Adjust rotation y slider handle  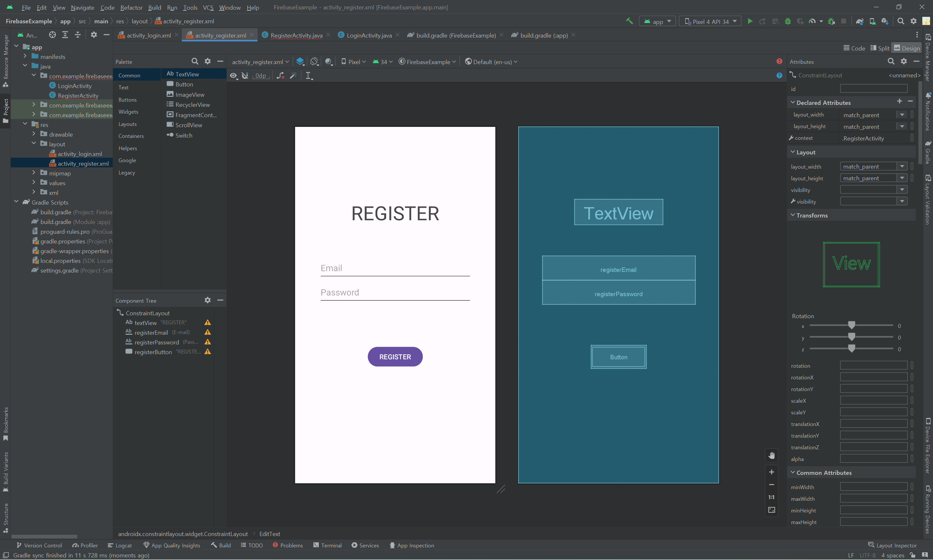(x=851, y=337)
